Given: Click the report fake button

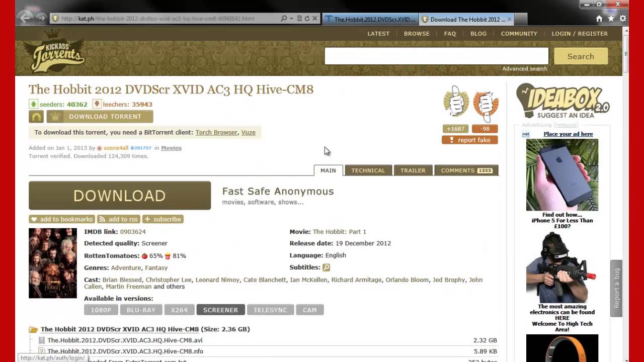Looking at the screenshot, I should 470,140.
